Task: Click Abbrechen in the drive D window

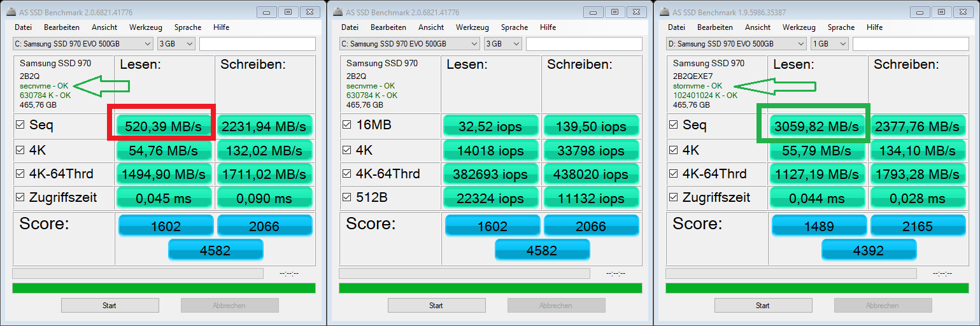Action: tap(883, 306)
